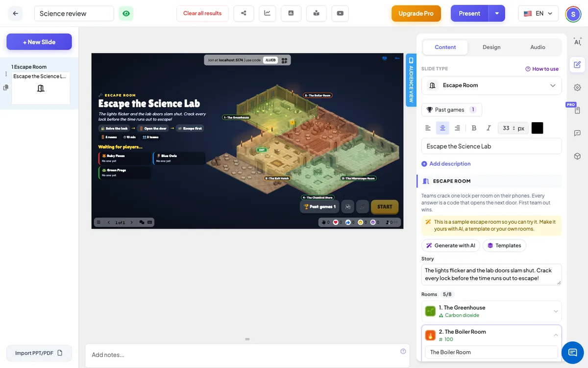Click the Science review title field

74,13
